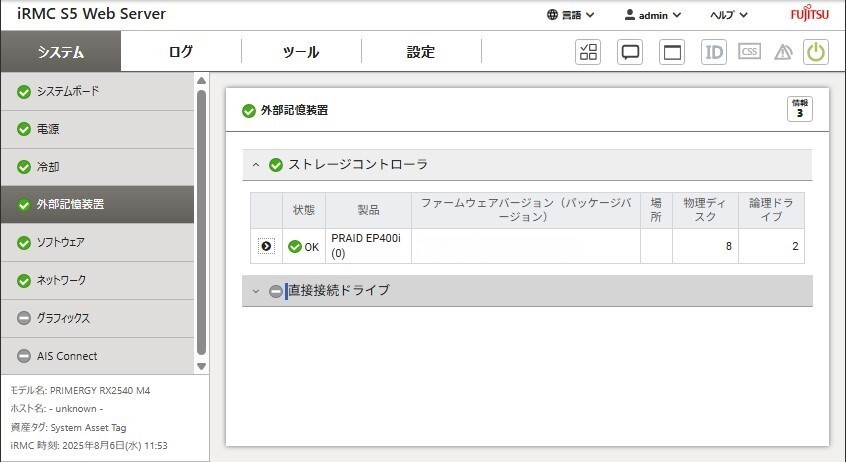This screenshot has height=462, width=846.
Task: Collapse the ストレージコントローラ section
Action: (x=256, y=165)
